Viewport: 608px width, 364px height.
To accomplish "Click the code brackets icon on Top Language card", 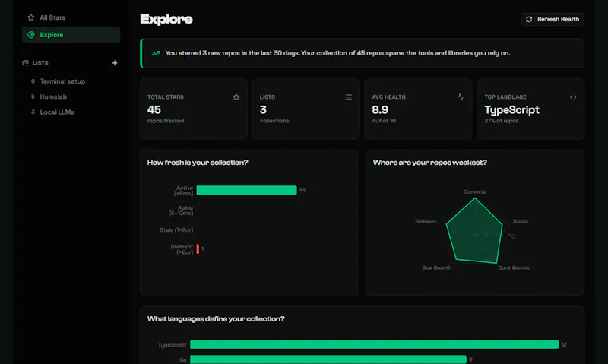I will click(573, 97).
